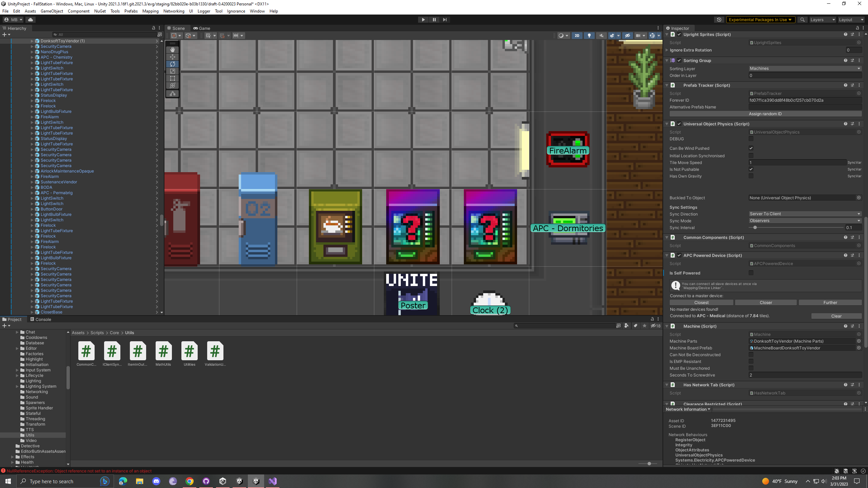Screen dimensions: 868x488
Task: Disable the Can Be Wind Pushed checkbox
Action: pos(751,148)
